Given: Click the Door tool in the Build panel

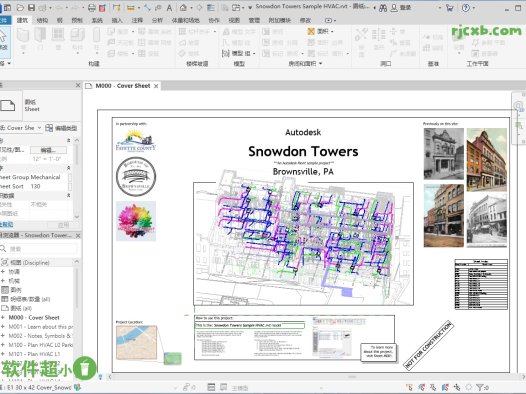Looking at the screenshot, I should point(40,39).
